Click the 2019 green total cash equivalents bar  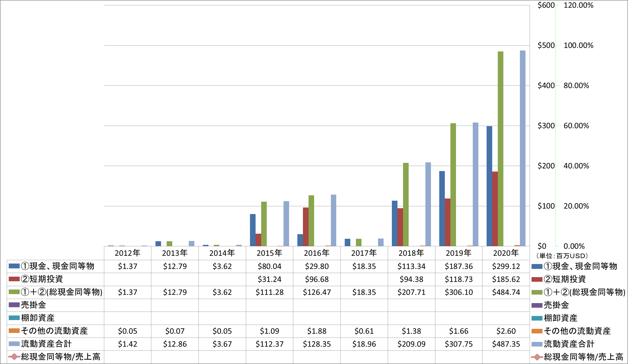coord(453,185)
